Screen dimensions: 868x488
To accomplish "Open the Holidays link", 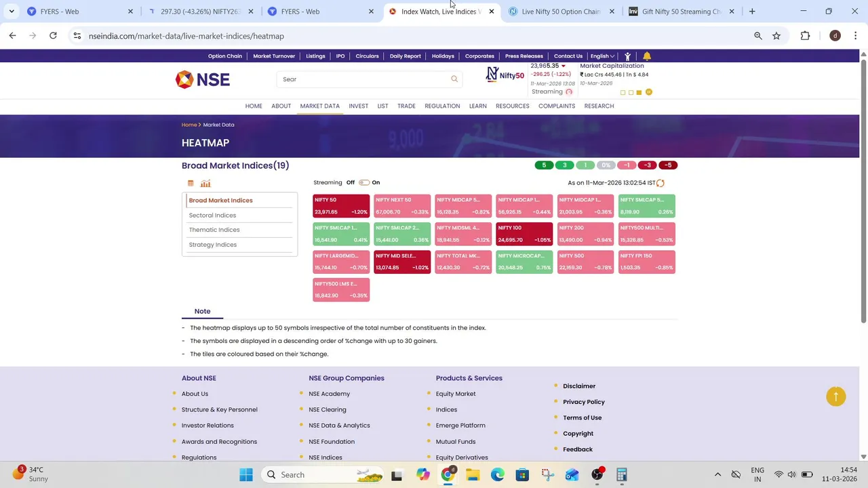I will click(443, 56).
